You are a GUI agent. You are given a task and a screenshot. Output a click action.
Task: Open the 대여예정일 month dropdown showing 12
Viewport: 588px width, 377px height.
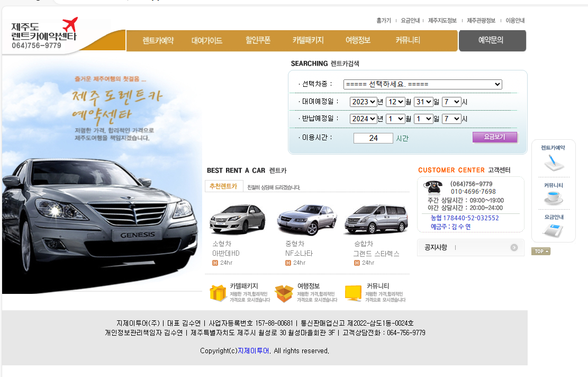coord(396,102)
